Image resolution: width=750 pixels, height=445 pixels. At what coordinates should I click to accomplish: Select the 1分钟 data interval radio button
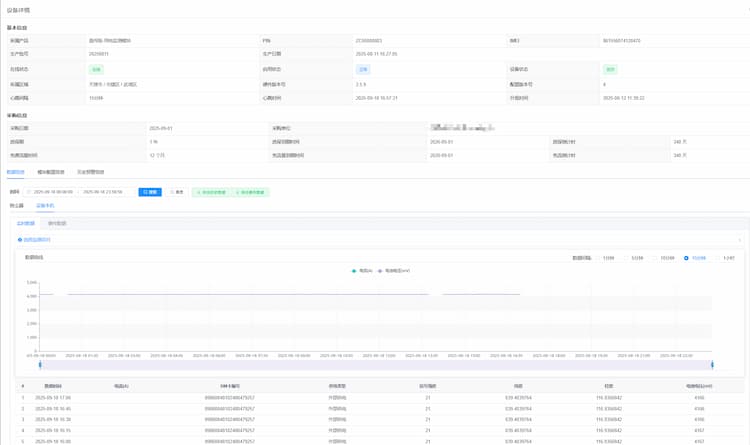599,258
